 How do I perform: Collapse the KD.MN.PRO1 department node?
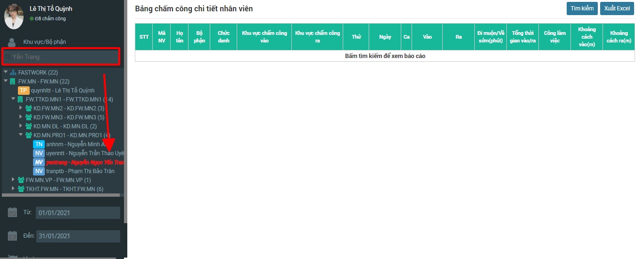pyautogui.click(x=21, y=135)
